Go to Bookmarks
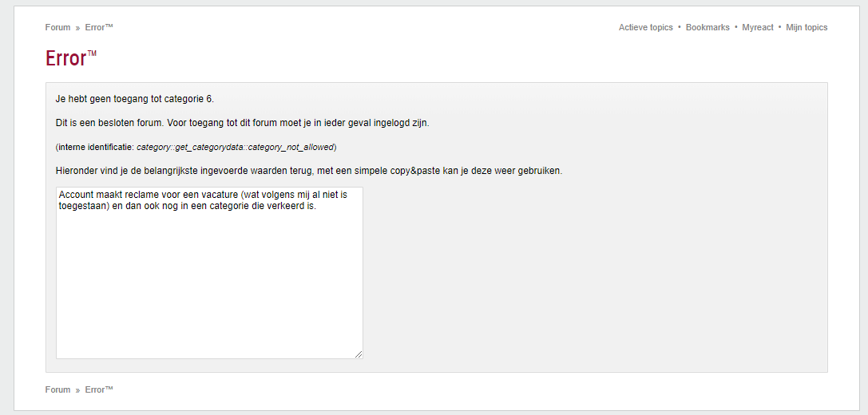This screenshot has width=868, height=415. tap(707, 27)
